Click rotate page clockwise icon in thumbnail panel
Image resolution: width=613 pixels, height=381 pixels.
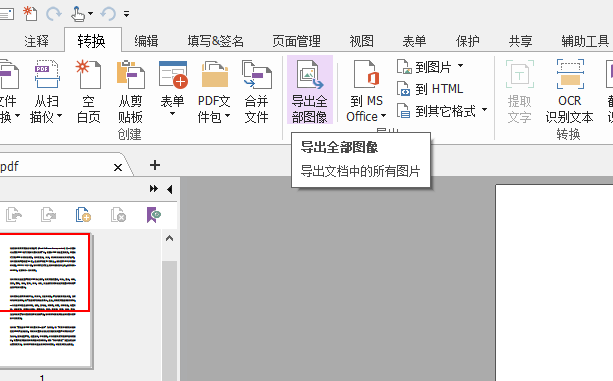[48, 215]
